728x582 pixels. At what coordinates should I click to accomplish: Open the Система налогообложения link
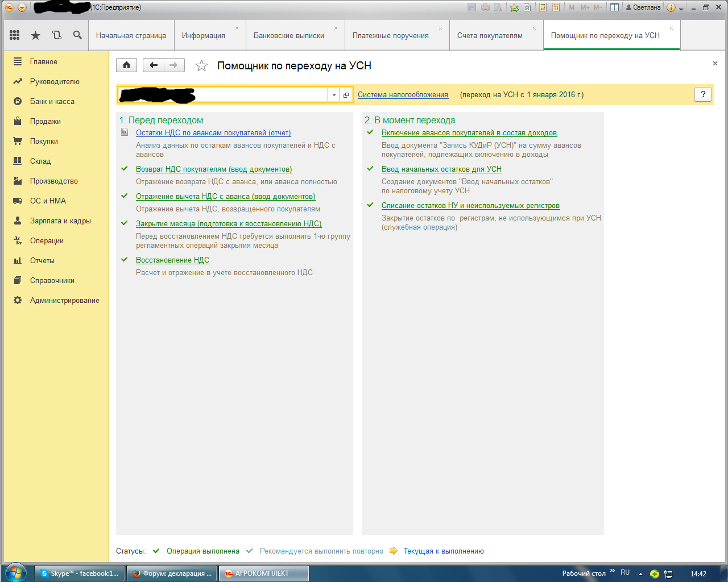coord(403,95)
